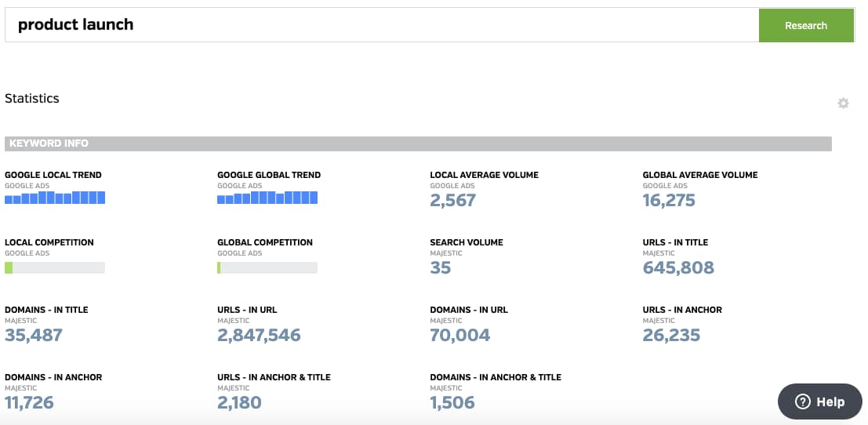
Task: Click the URLs In Title value 645,808
Action: click(678, 268)
